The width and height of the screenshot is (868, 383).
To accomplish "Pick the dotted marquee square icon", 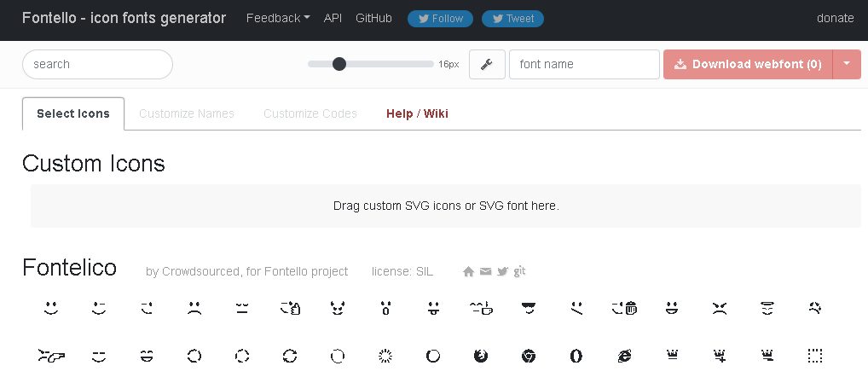I will pos(815,356).
